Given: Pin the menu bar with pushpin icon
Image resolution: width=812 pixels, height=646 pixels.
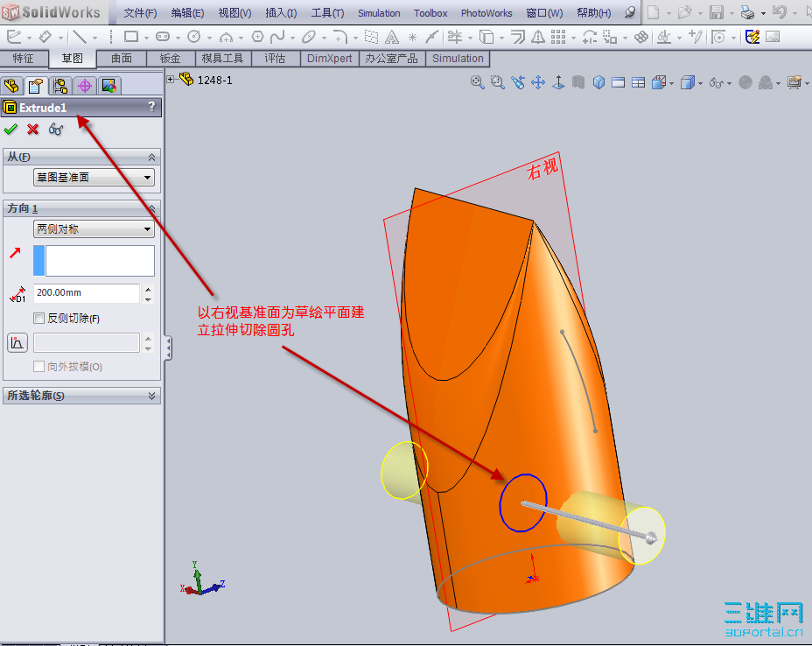Looking at the screenshot, I should [630, 12].
